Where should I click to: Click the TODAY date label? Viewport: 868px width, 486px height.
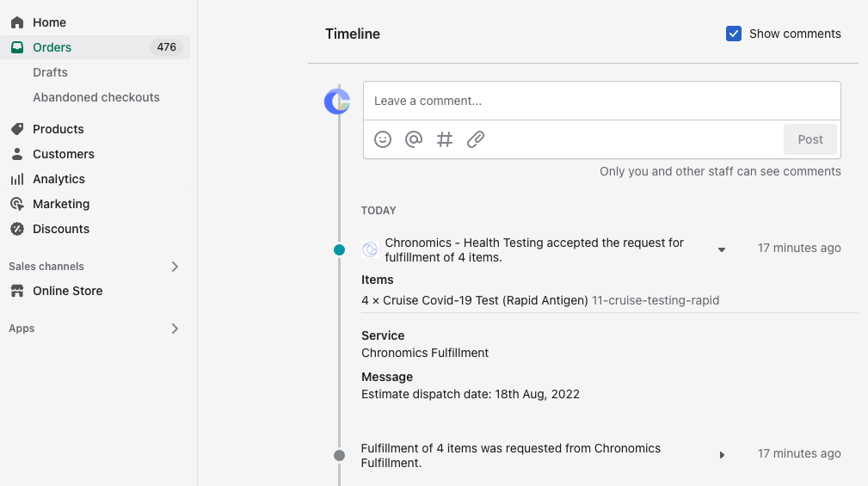[x=379, y=211]
